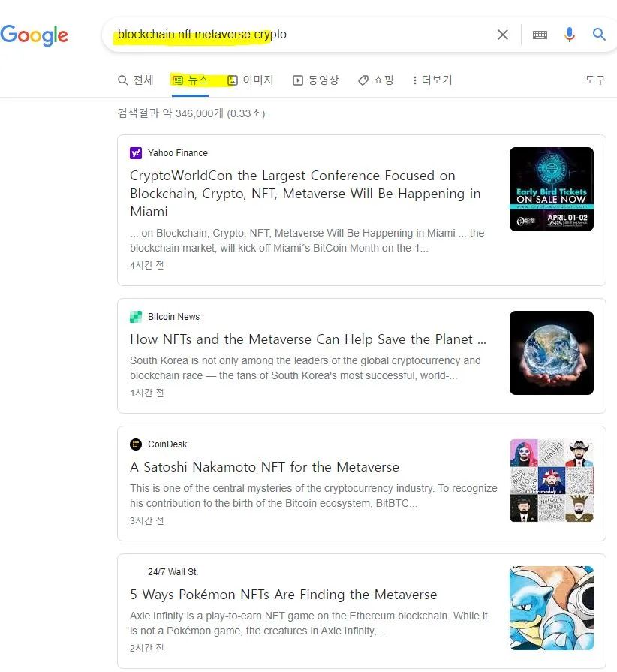This screenshot has width=617, height=672.
Task: Switch to the 전체 (All) tab
Action: 136,80
